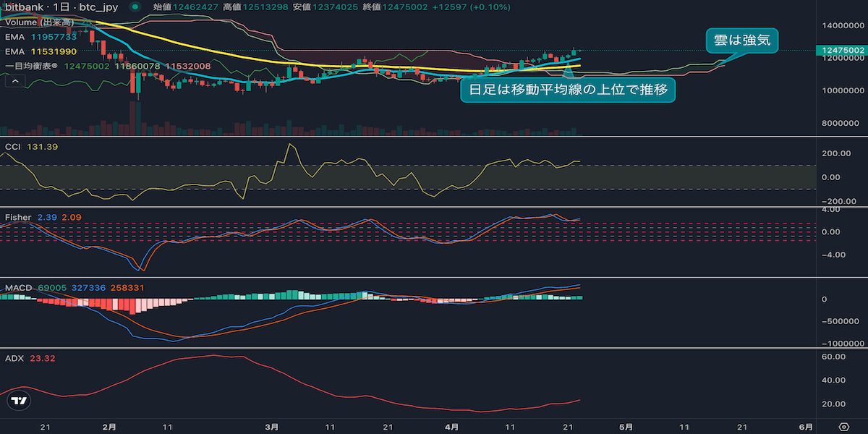Collapse the indicator legend with chevron
The height and width of the screenshot is (434, 868).
pyautogui.click(x=14, y=82)
